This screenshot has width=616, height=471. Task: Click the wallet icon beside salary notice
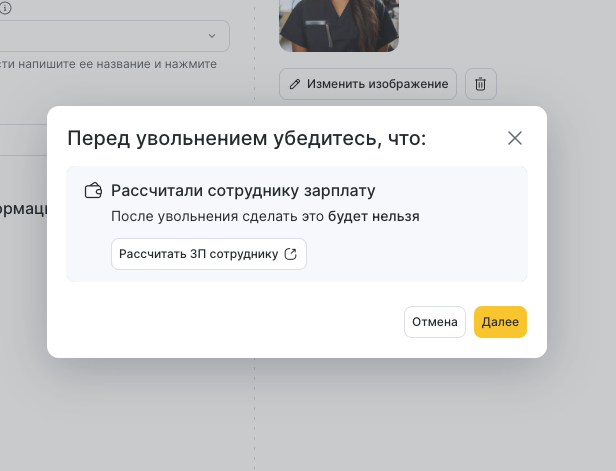[94, 190]
